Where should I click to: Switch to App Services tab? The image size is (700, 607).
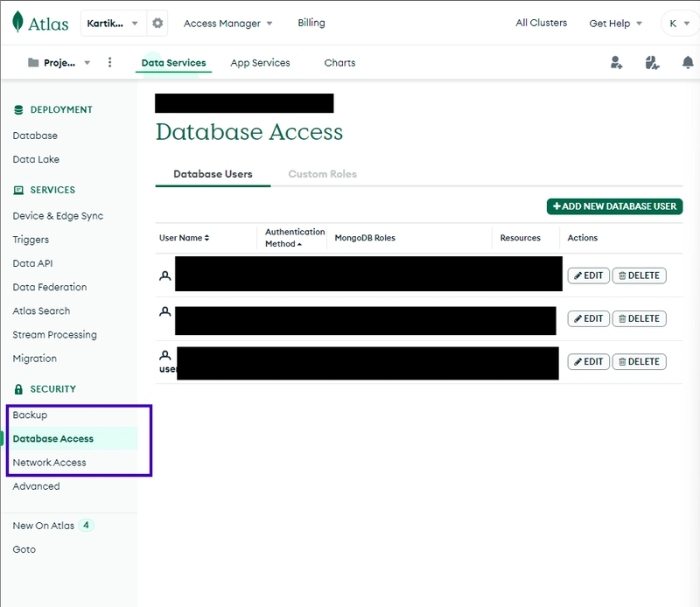coord(260,63)
